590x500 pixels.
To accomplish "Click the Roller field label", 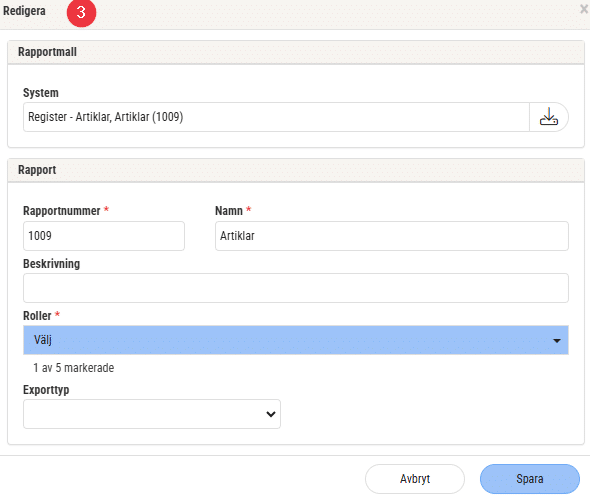I will (x=37, y=316).
